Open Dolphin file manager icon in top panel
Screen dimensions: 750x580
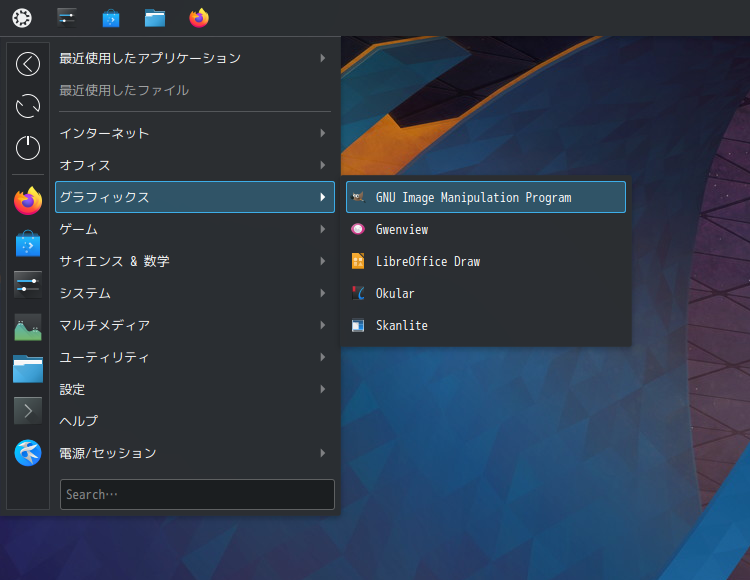point(155,18)
